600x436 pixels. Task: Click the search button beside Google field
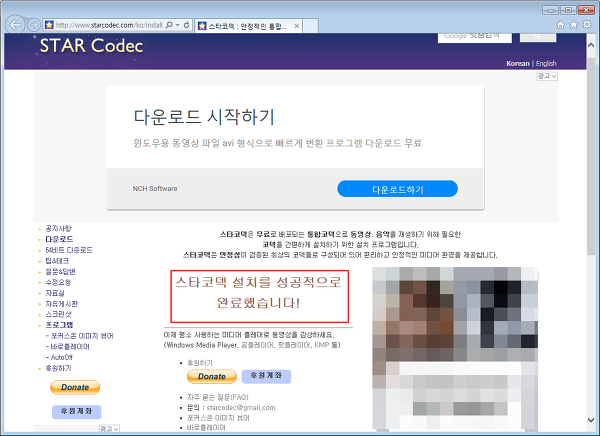[x=538, y=37]
